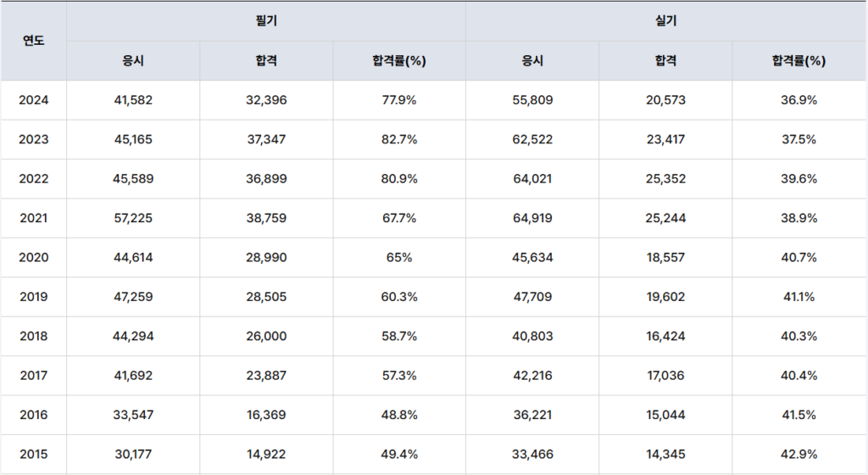Image resolution: width=868 pixels, height=475 pixels.
Task: Click the 필기 합격률(%) column header
Action: tap(399, 61)
